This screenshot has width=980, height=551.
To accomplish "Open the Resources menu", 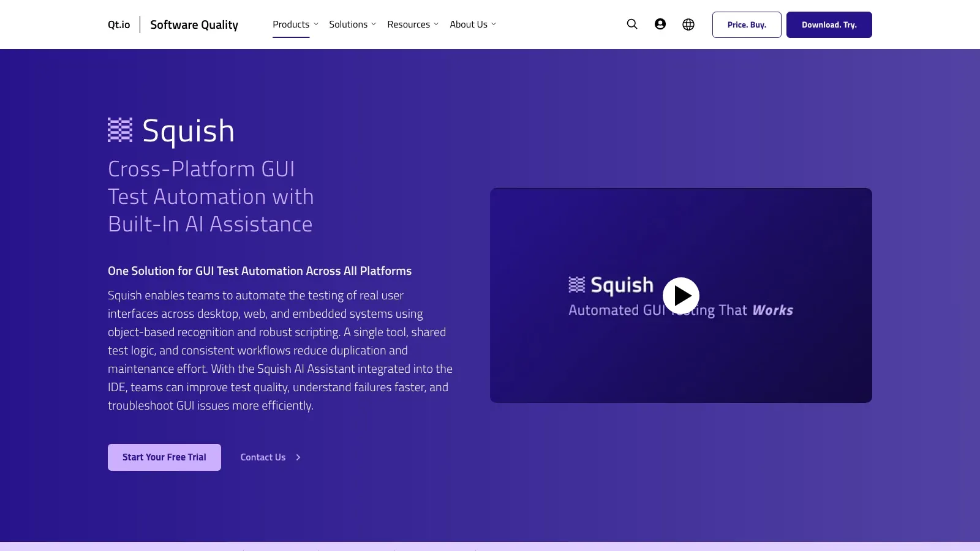I will click(409, 24).
